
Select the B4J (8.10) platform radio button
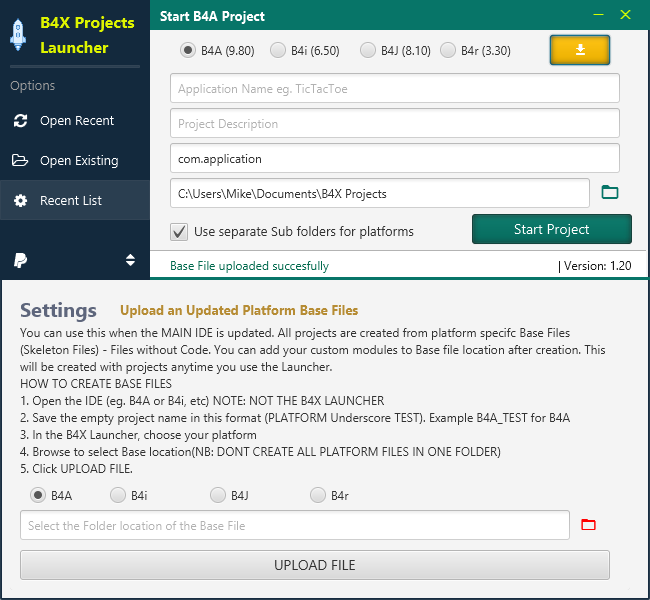tap(368, 50)
